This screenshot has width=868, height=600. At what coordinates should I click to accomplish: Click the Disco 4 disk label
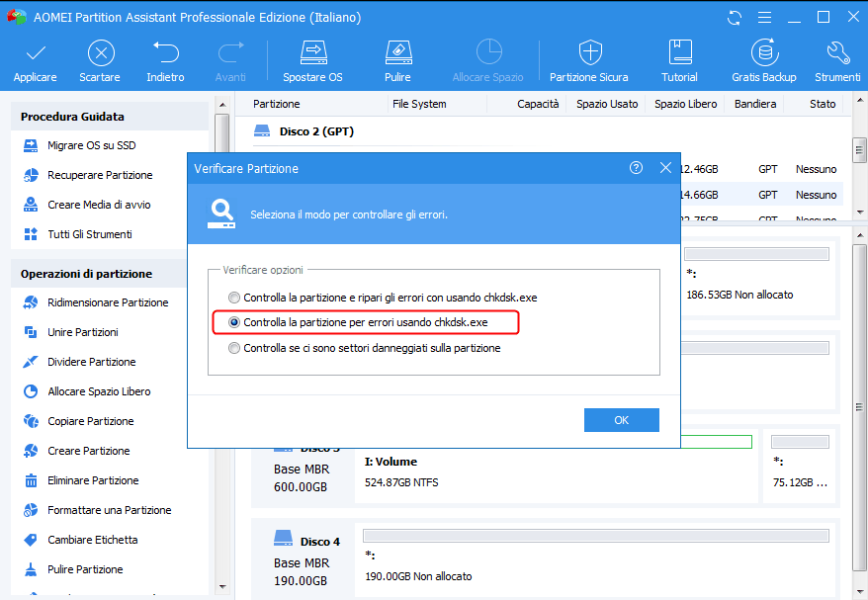[320, 542]
